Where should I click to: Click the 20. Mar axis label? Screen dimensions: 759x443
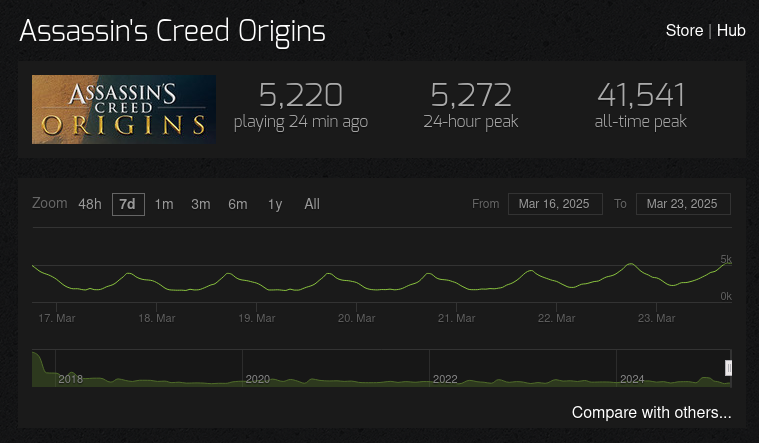357,318
